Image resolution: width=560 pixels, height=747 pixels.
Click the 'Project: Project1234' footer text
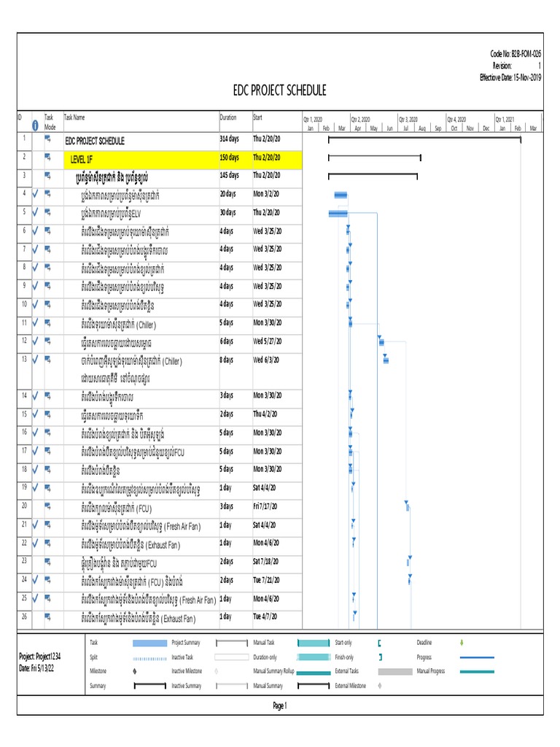40,657
